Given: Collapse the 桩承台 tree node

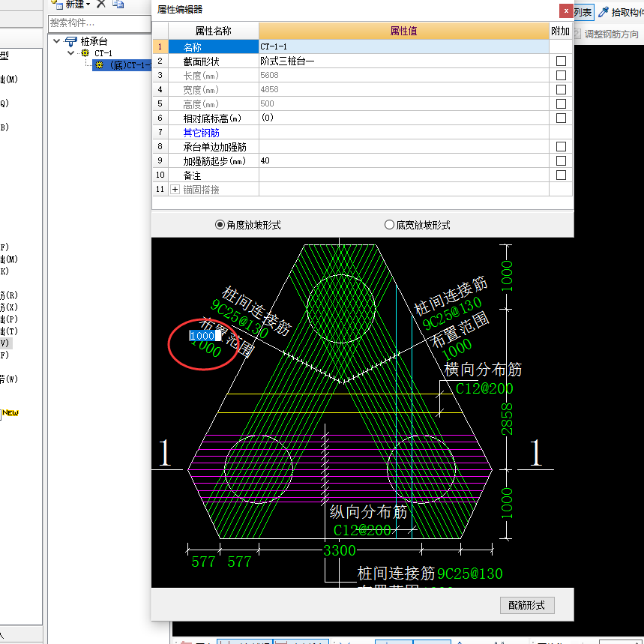Looking at the screenshot, I should [x=57, y=41].
